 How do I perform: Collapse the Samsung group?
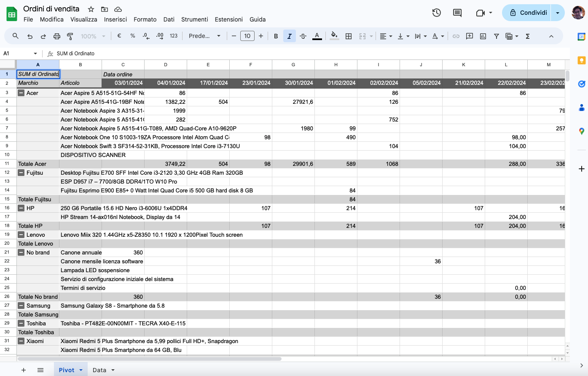[x=21, y=306]
